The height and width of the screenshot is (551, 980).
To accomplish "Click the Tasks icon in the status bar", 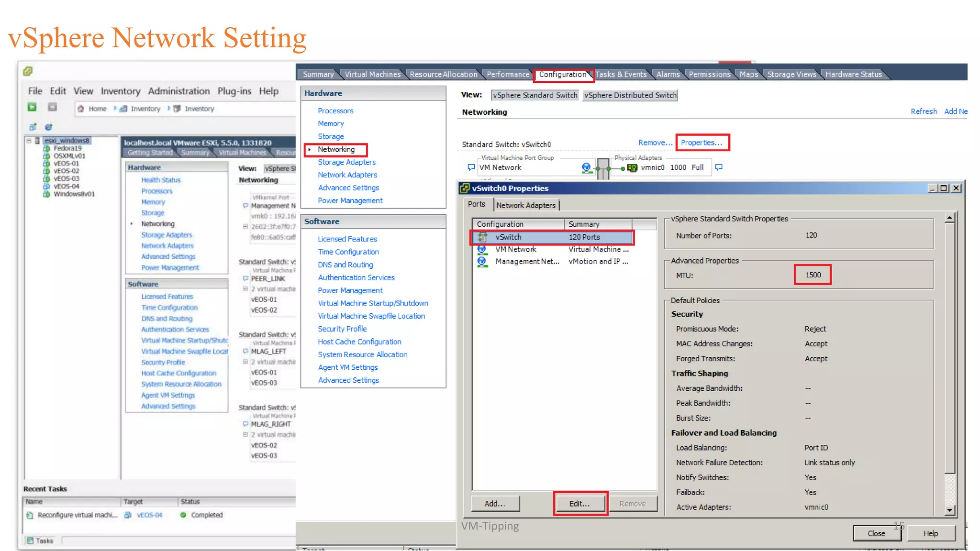I will pyautogui.click(x=30, y=540).
